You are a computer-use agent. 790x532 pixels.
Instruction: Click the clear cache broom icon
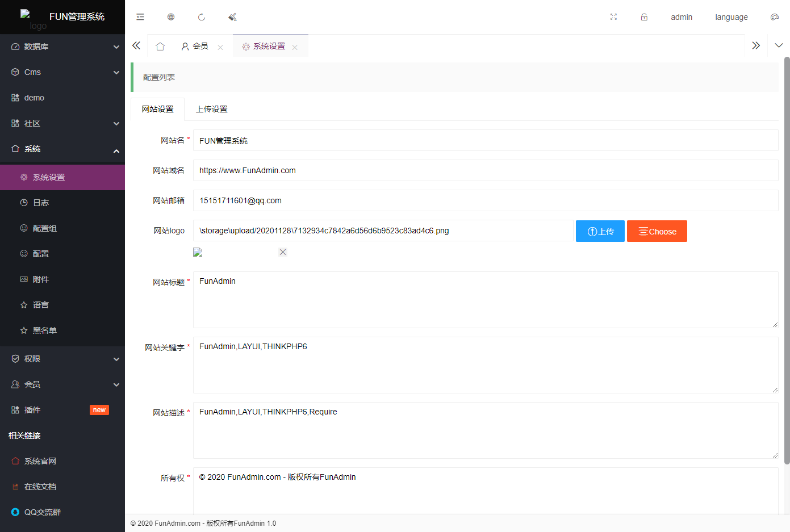click(232, 17)
